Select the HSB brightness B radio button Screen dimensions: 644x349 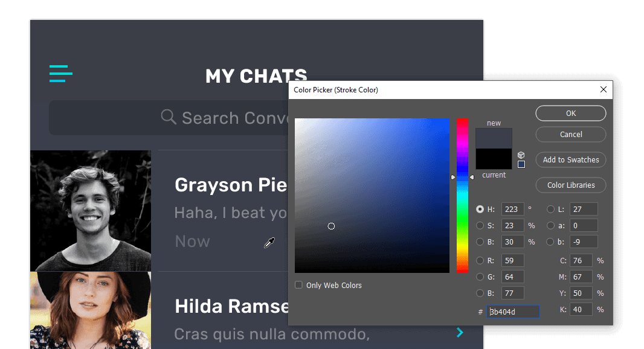[x=480, y=242]
